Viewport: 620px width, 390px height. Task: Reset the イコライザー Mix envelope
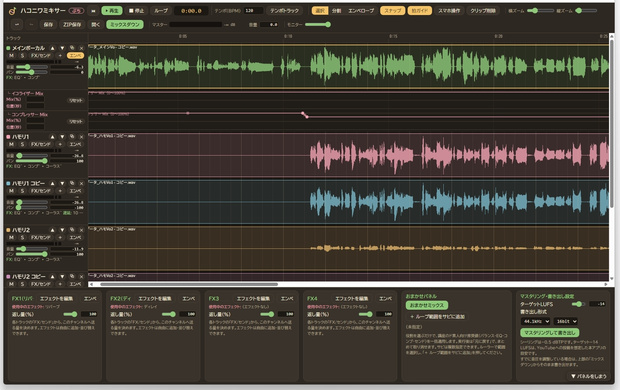(x=75, y=100)
